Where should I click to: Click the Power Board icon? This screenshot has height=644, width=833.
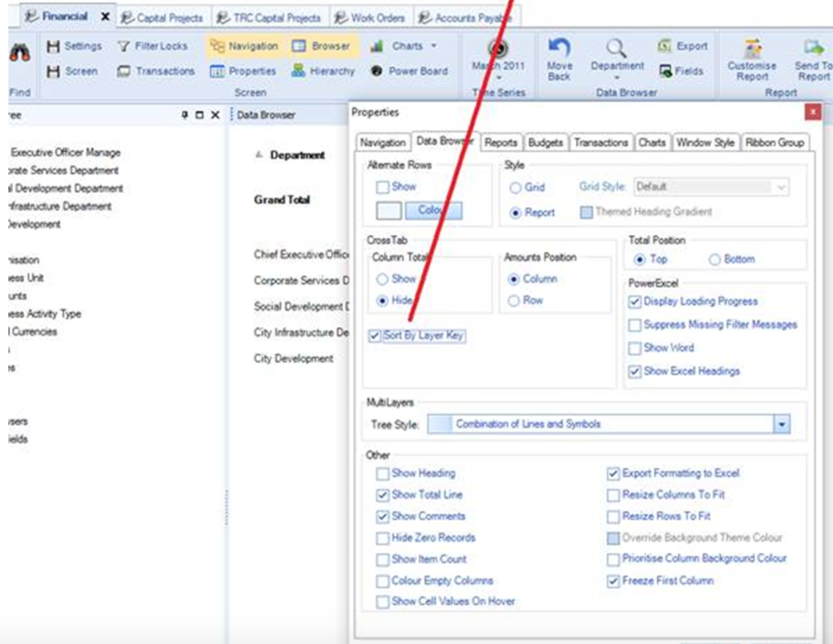377,71
